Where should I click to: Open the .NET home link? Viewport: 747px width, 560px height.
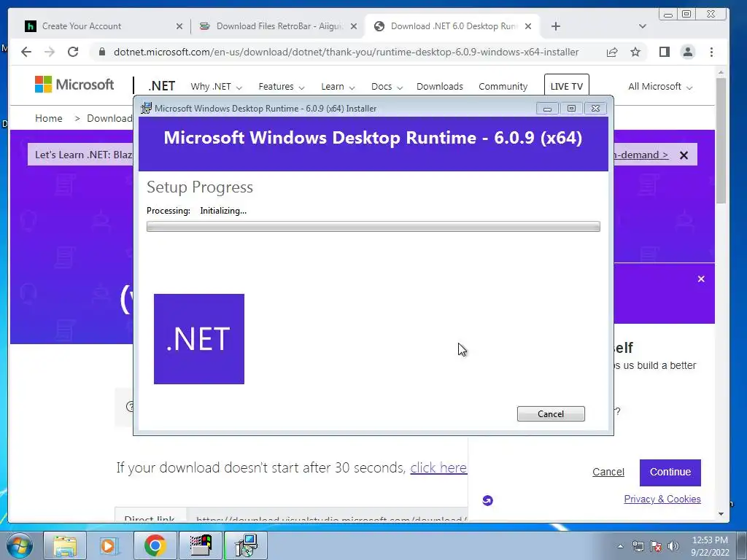(161, 86)
